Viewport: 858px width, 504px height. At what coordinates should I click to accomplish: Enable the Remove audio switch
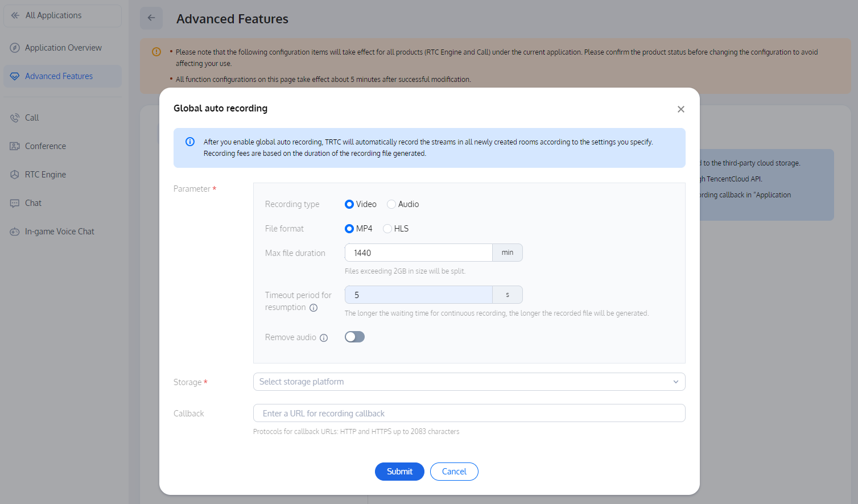pyautogui.click(x=354, y=337)
